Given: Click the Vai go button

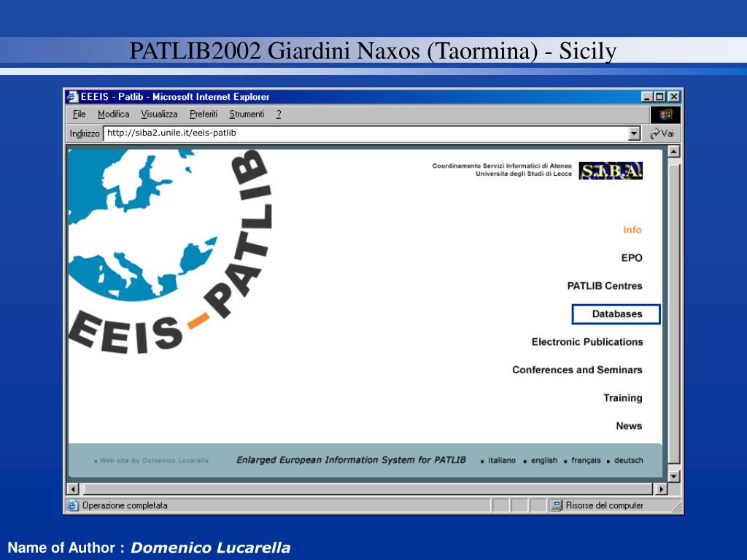Looking at the screenshot, I should [x=662, y=134].
